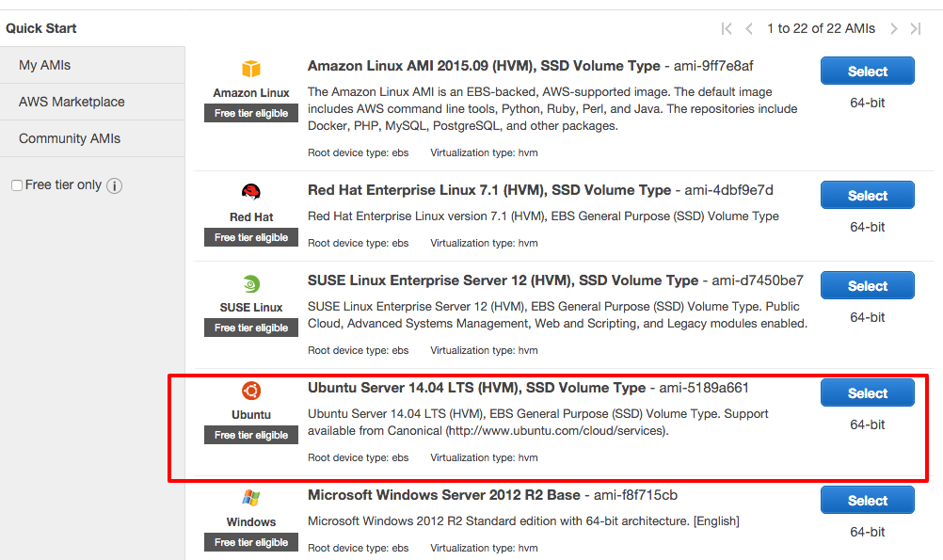
Task: Click 64-bit label under Amazon Linux Select
Action: (867, 103)
